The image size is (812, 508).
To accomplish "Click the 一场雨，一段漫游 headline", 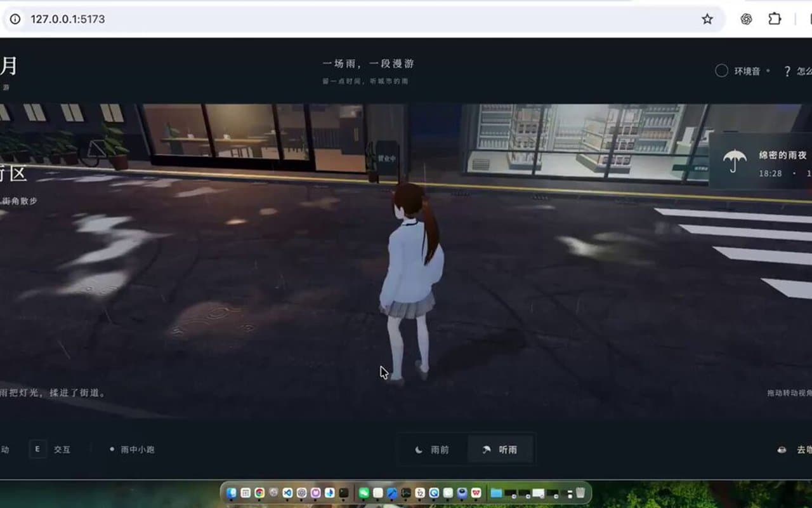I will [369, 63].
